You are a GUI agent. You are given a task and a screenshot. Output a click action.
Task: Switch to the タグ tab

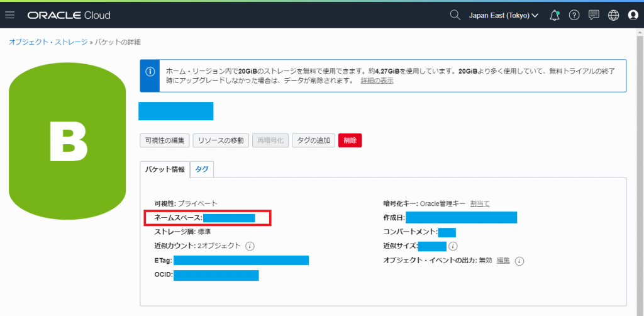(x=202, y=169)
